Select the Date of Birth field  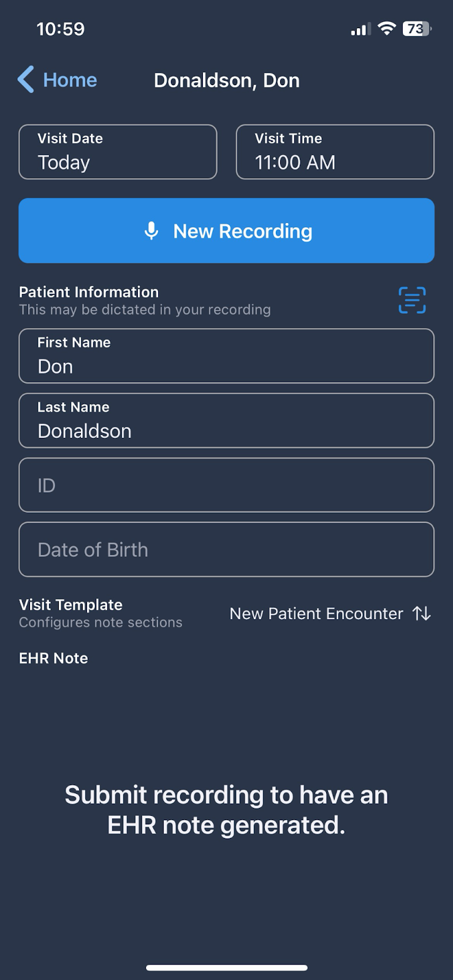pos(226,549)
